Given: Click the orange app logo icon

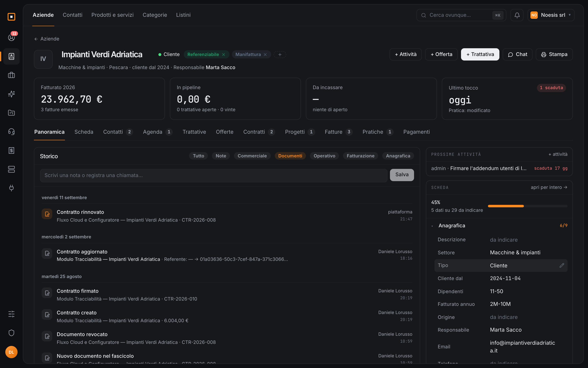Looking at the screenshot, I should 11,17.
